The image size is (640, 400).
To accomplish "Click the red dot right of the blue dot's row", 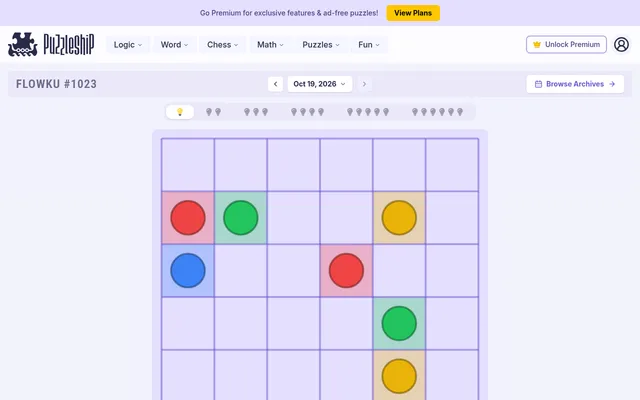I will [x=346, y=271].
